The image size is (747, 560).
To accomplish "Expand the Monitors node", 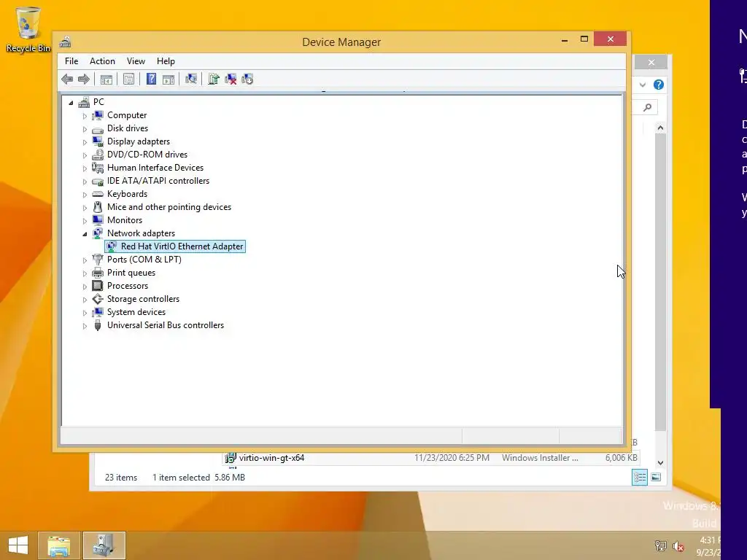I will coord(85,220).
